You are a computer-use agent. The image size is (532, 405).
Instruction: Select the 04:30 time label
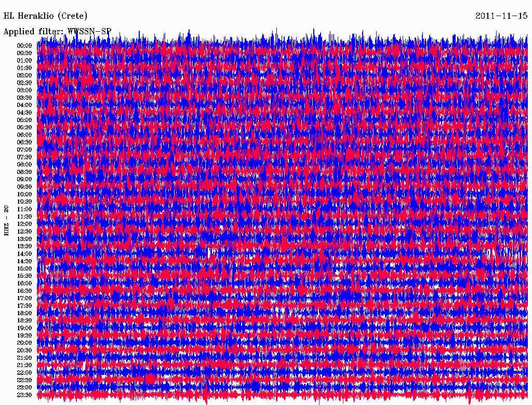[x=24, y=113]
